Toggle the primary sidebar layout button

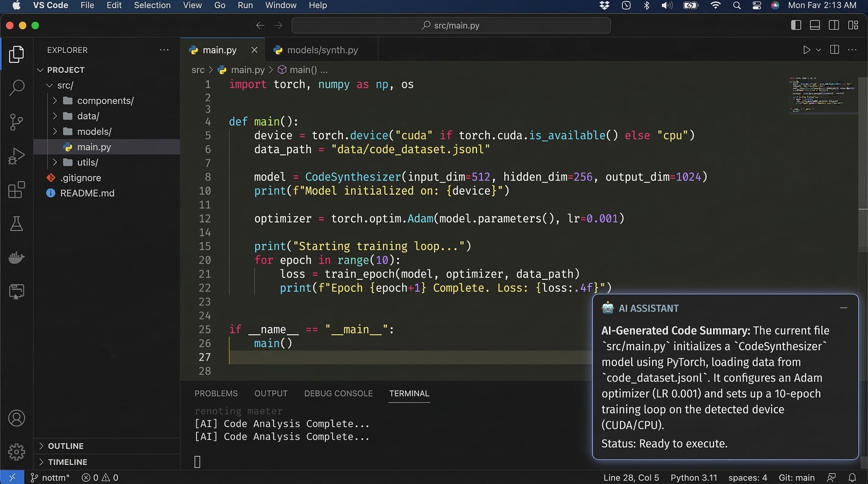796,25
